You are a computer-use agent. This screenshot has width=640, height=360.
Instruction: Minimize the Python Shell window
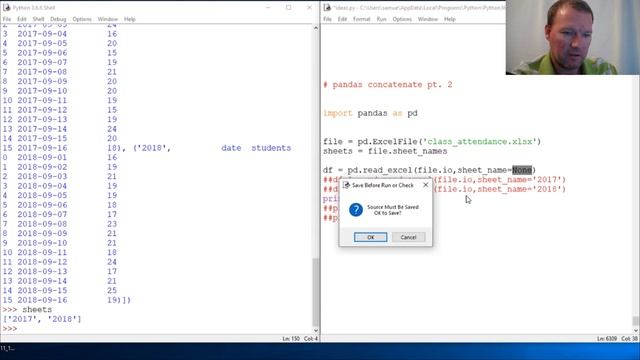(268, 7)
